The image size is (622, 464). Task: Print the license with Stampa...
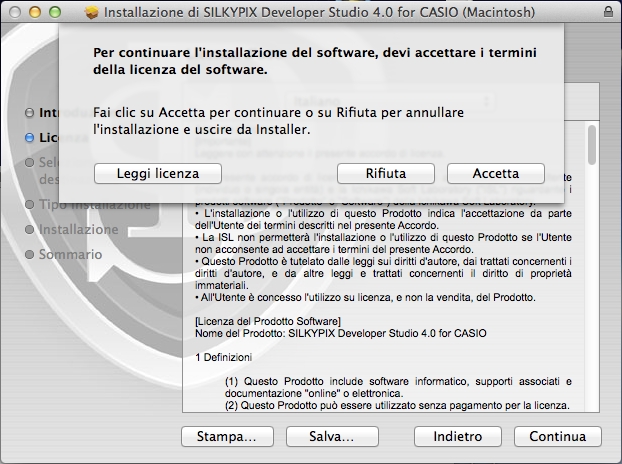coord(227,436)
